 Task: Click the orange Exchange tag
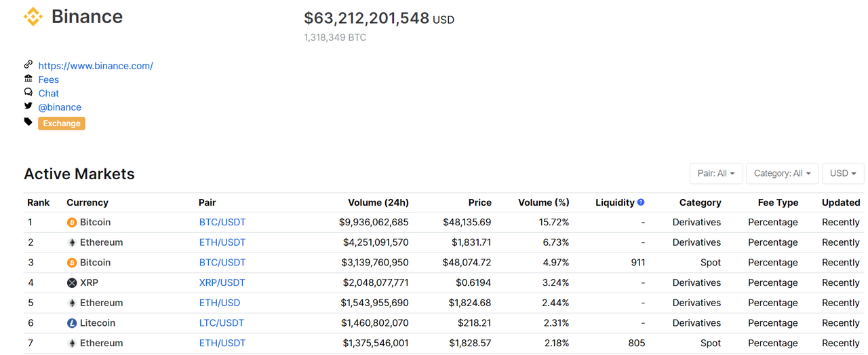62,124
